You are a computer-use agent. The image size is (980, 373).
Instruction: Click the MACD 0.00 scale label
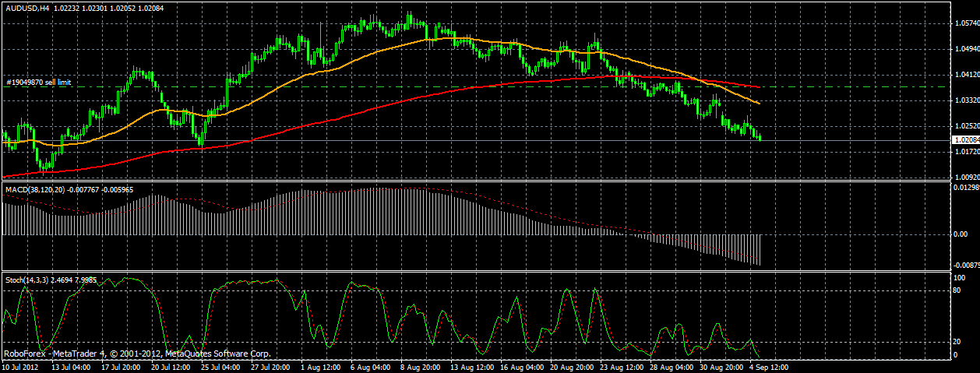point(960,234)
